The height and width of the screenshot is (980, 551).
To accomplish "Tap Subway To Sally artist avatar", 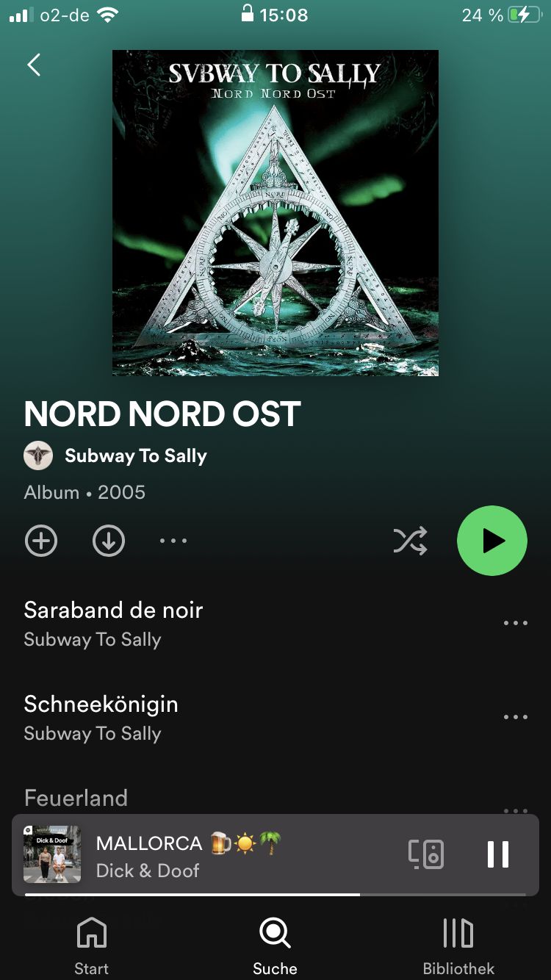I will 38,455.
